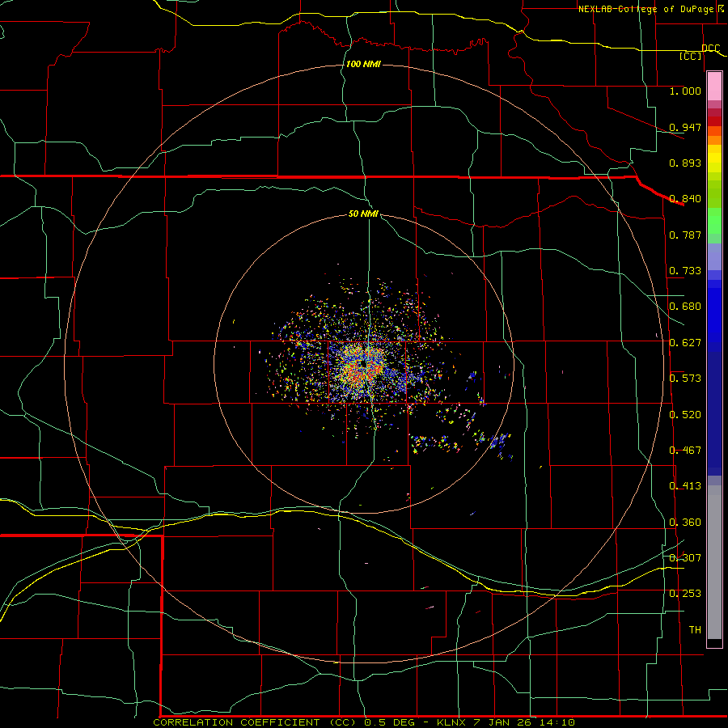Viewport: 728px width, 728px height.
Task: Click the 0.840 value on the color scale
Action: pyautogui.click(x=685, y=199)
